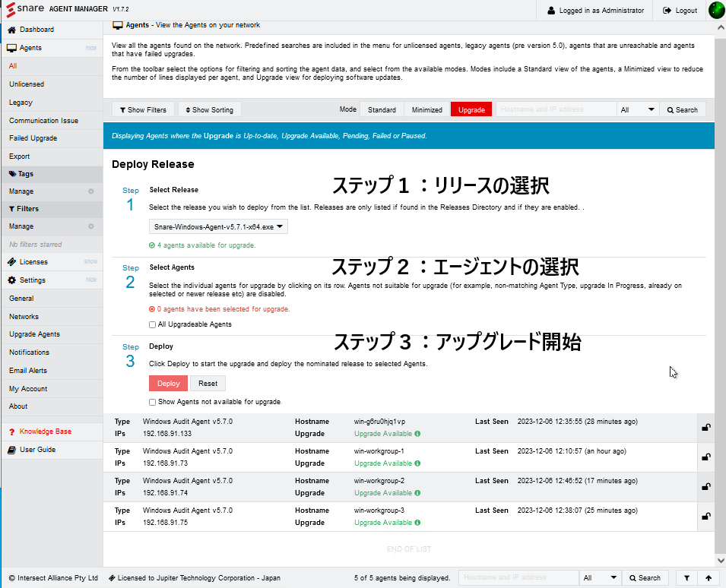Image resolution: width=726 pixels, height=588 pixels.
Task: Open Failed Upgrade link in sidebar
Action: pyautogui.click(x=33, y=138)
